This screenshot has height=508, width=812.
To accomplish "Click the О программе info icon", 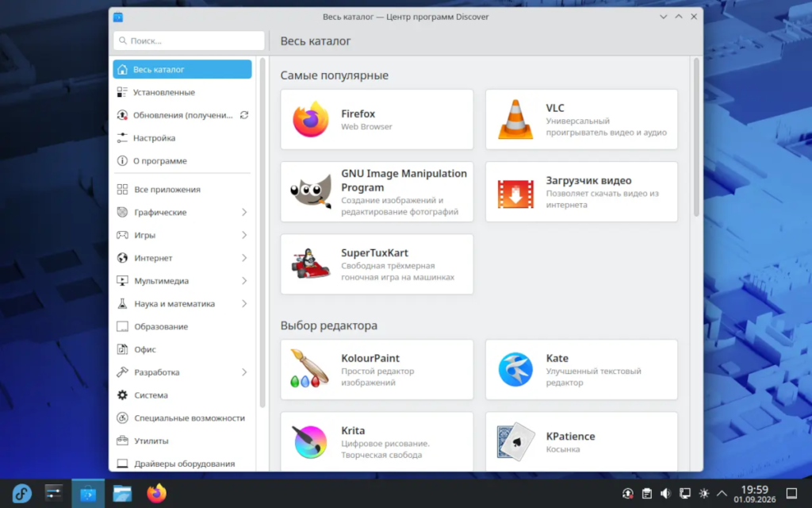I will coord(122,160).
